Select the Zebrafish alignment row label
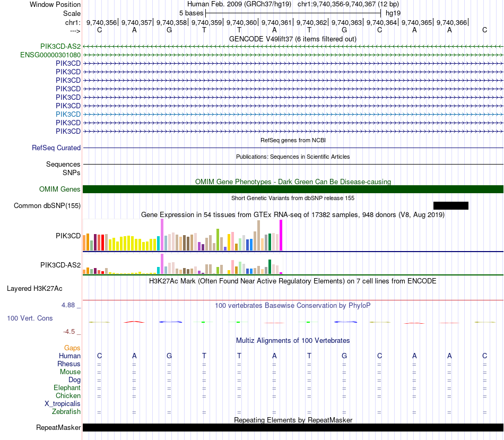504x440 pixels. pos(66,412)
